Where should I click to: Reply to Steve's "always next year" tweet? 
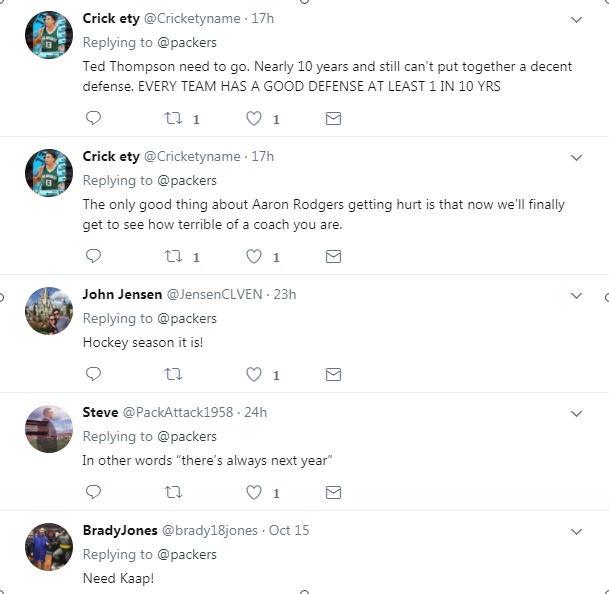coord(94,492)
